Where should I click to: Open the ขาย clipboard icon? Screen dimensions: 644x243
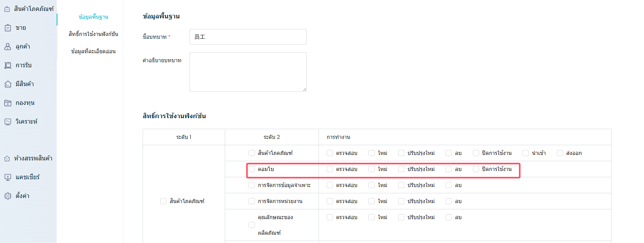click(8, 28)
